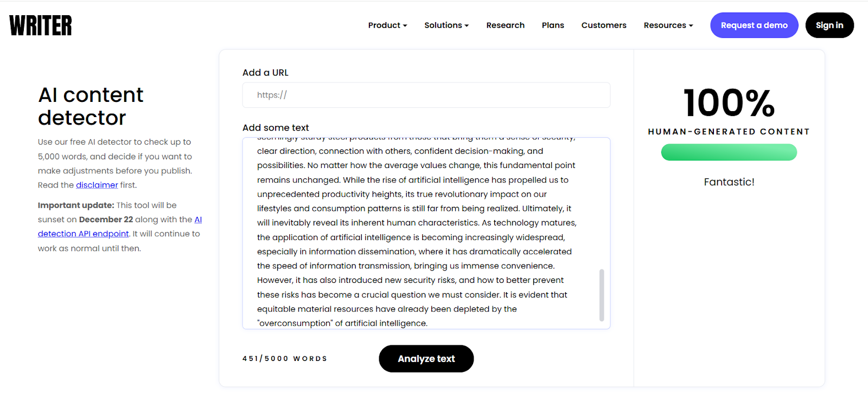
Task: Open the Product dropdown menu
Action: pyautogui.click(x=387, y=25)
